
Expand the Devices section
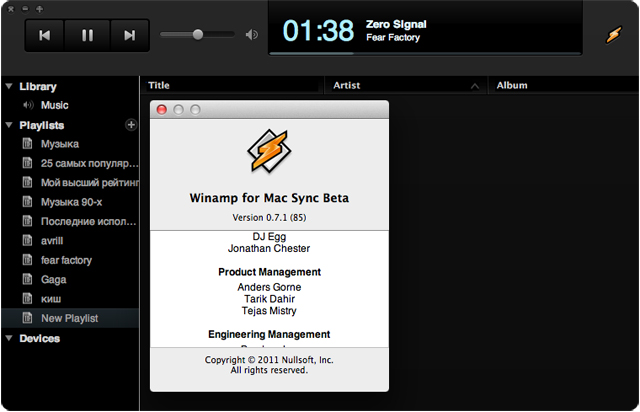[9, 339]
